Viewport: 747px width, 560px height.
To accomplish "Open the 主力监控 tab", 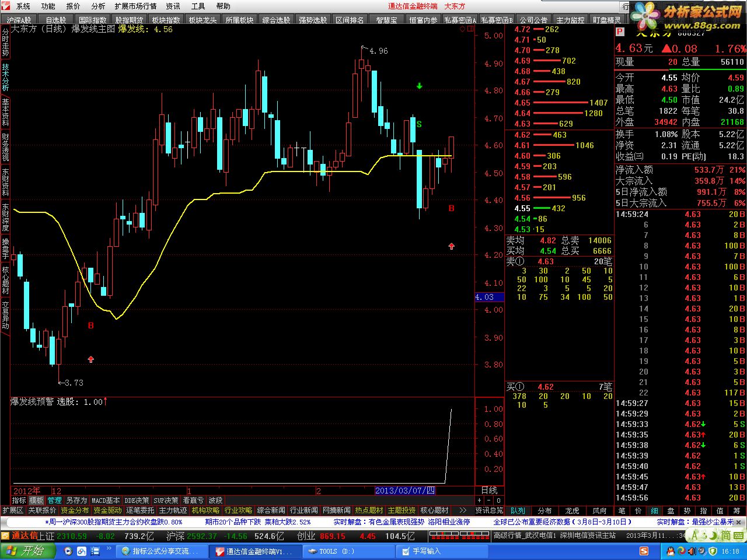I will click(570, 20).
